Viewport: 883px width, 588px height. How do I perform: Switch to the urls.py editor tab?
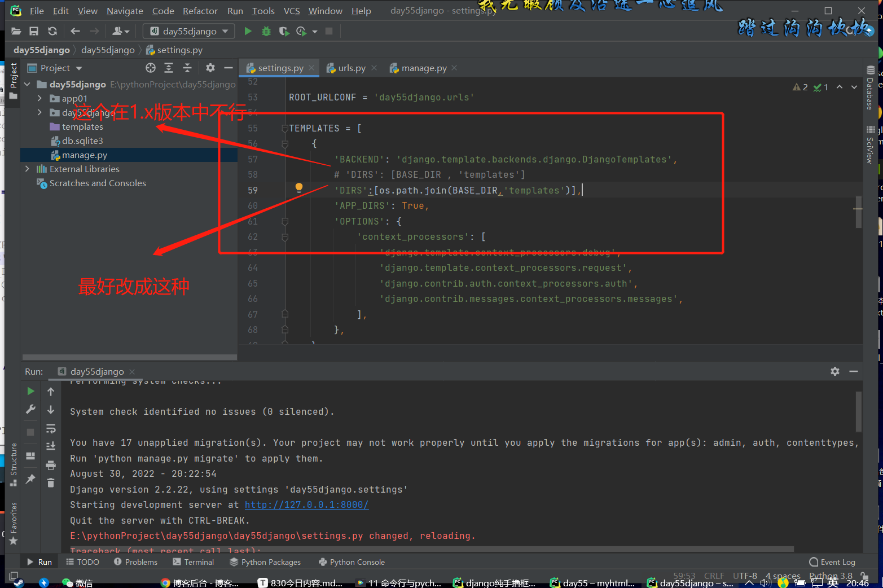352,68
